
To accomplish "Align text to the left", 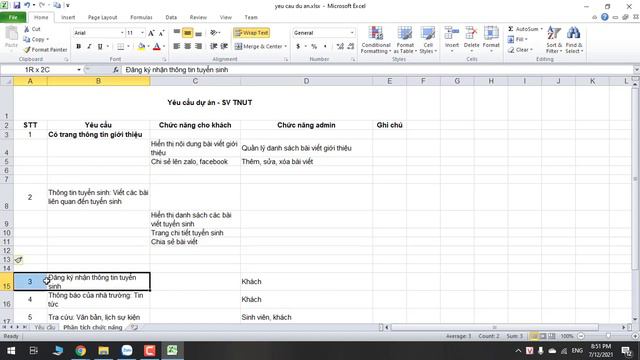I will [x=177, y=47].
